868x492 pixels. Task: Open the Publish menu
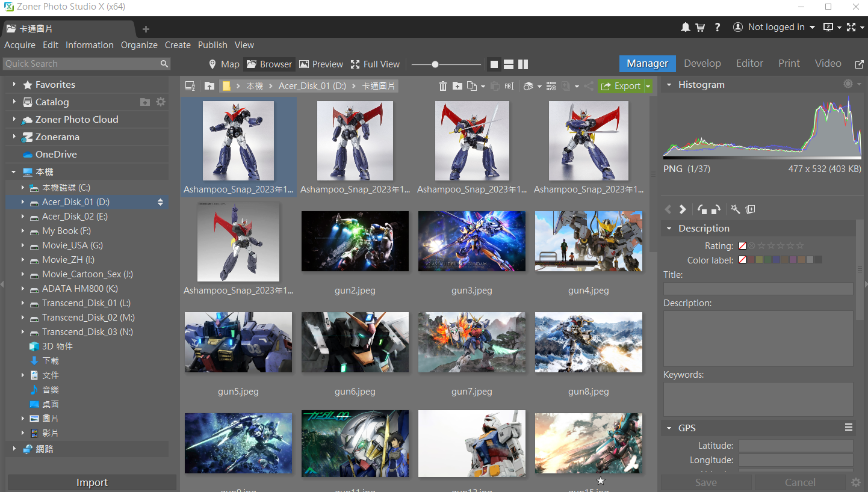click(x=212, y=45)
